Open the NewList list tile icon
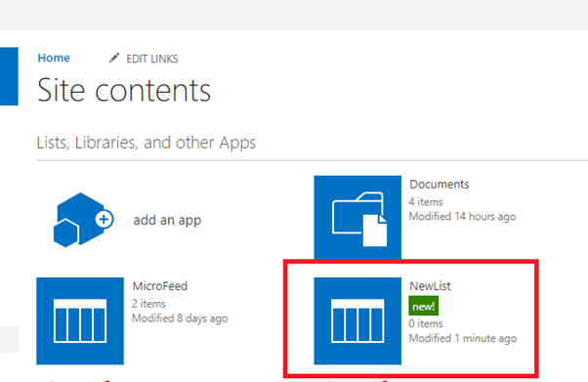The width and height of the screenshot is (588, 382). [357, 320]
